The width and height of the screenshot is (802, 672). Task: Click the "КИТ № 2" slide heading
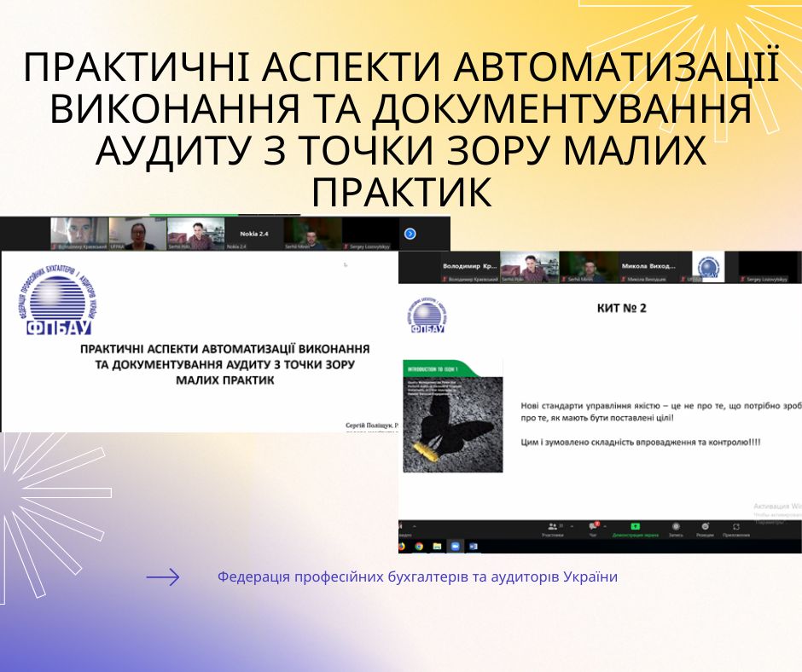pos(621,308)
